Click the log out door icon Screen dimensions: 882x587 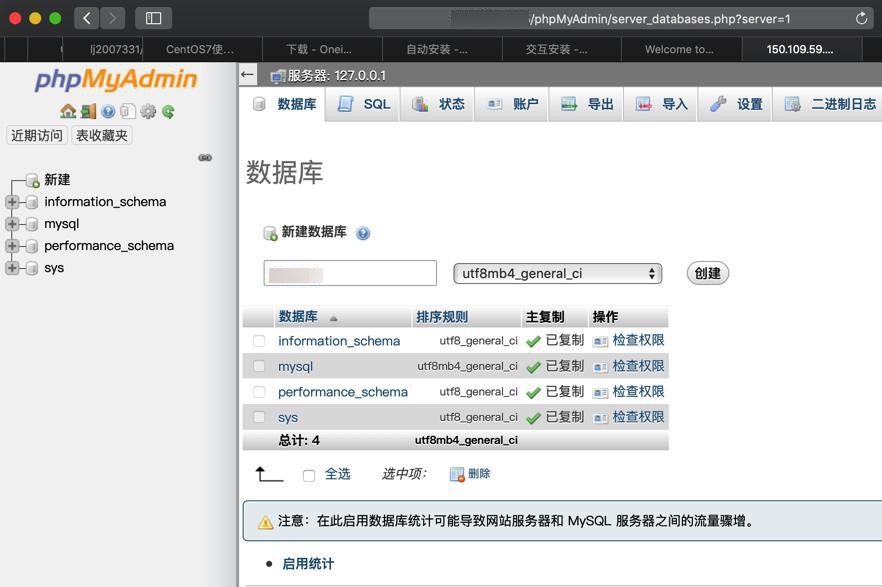tap(88, 111)
